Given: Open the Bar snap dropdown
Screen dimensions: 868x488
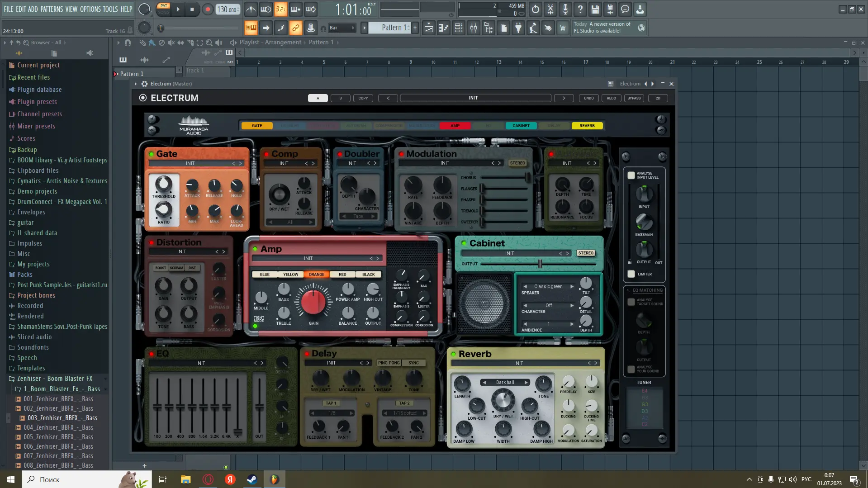Looking at the screenshot, I should pyautogui.click(x=342, y=28).
